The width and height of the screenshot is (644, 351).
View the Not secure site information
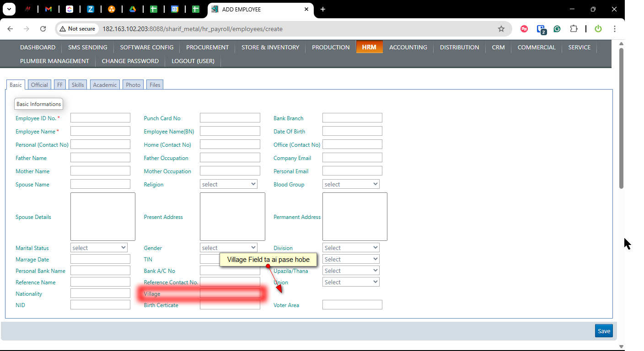77,29
